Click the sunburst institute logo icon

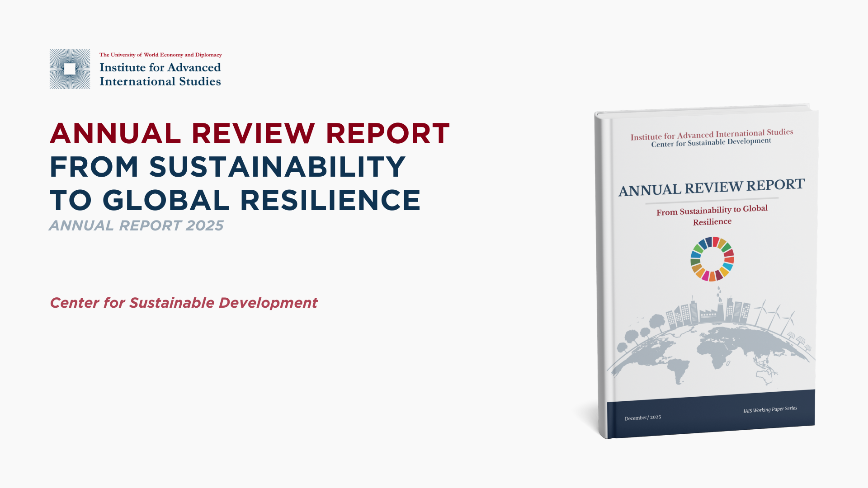tap(70, 69)
